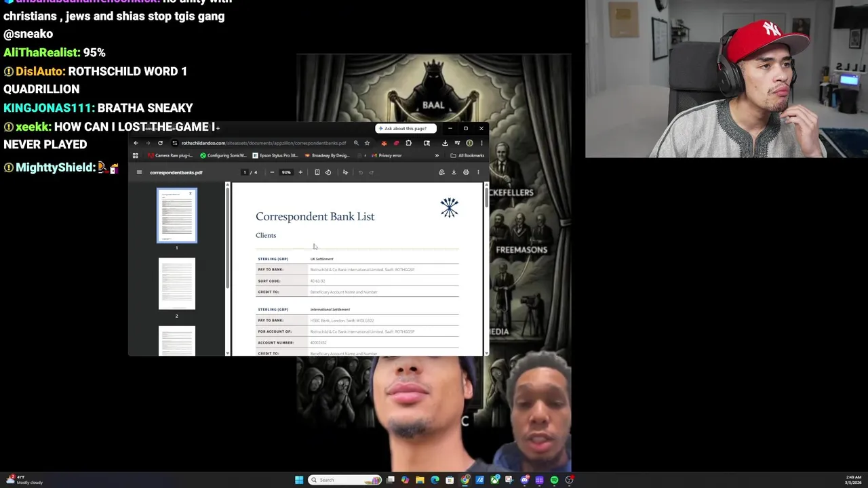Rotate the PDF counterclockwise
Image resolution: width=868 pixels, height=488 pixels.
pos(328,172)
